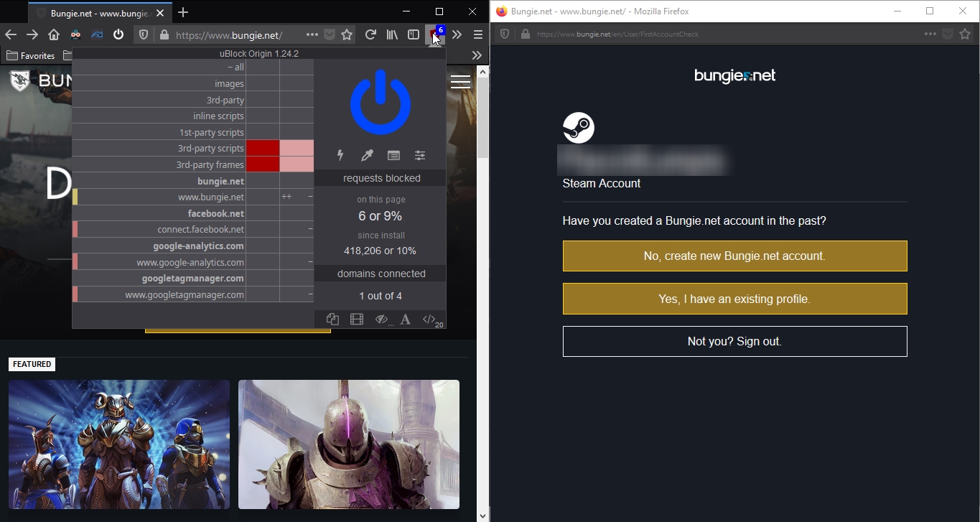Click the masked-face extension icon in toolbar

[75, 34]
